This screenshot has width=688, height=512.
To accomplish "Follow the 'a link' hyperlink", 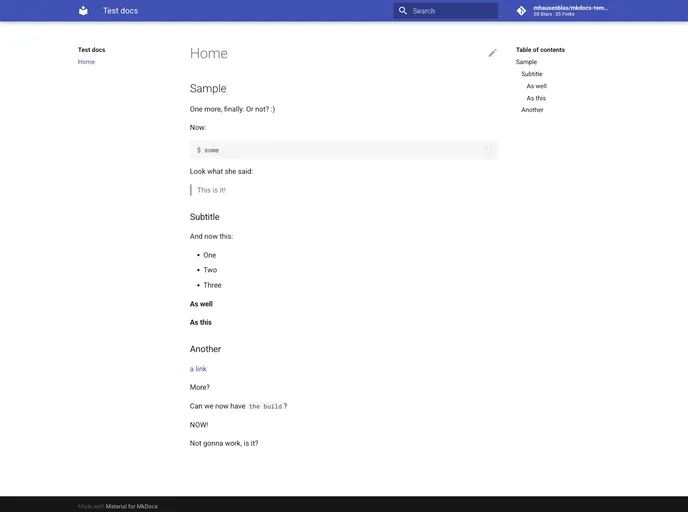I will 198,369.
